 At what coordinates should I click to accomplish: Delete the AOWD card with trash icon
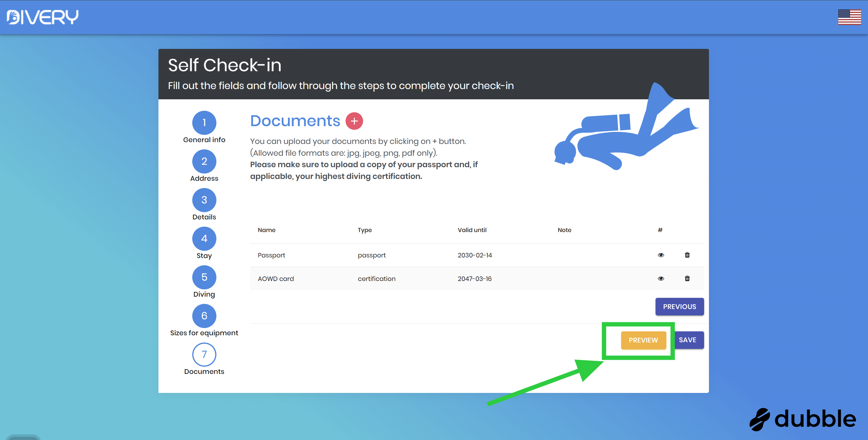click(x=687, y=279)
